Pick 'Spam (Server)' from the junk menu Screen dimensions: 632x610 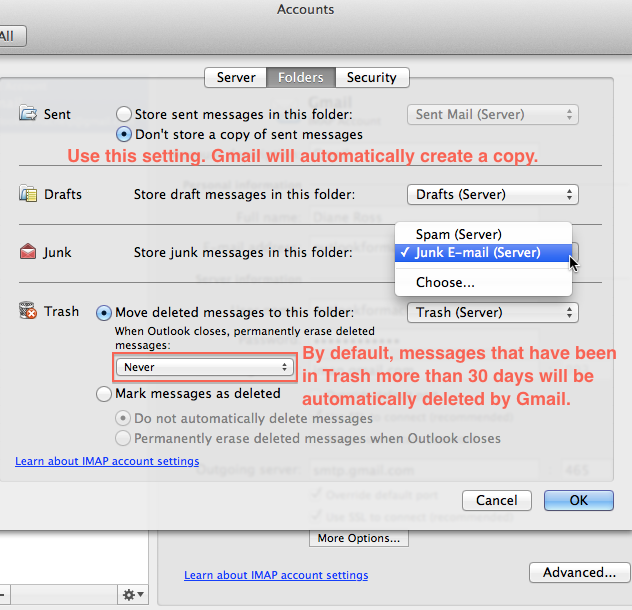coord(483,234)
